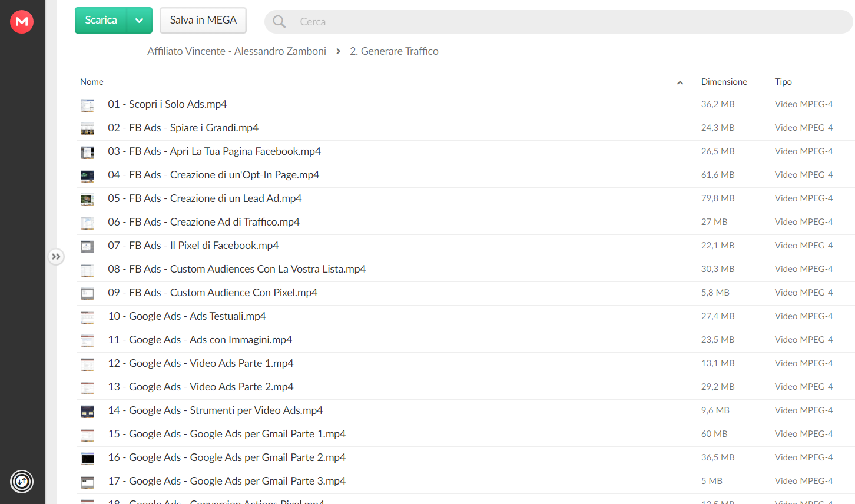
Task: Click thumbnail of 07 - Il Pixel di Facebook
Action: tap(87, 247)
